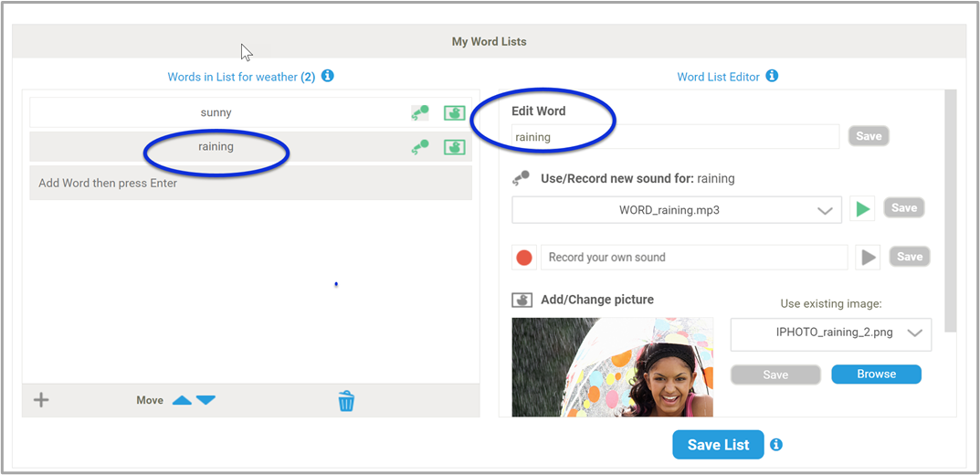Click the My Word Lists header

(x=490, y=42)
